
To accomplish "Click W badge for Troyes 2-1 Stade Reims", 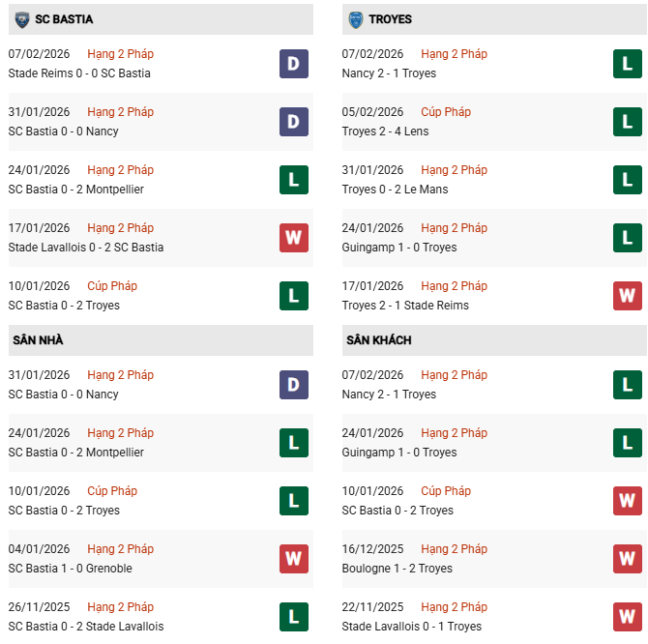I will [627, 296].
